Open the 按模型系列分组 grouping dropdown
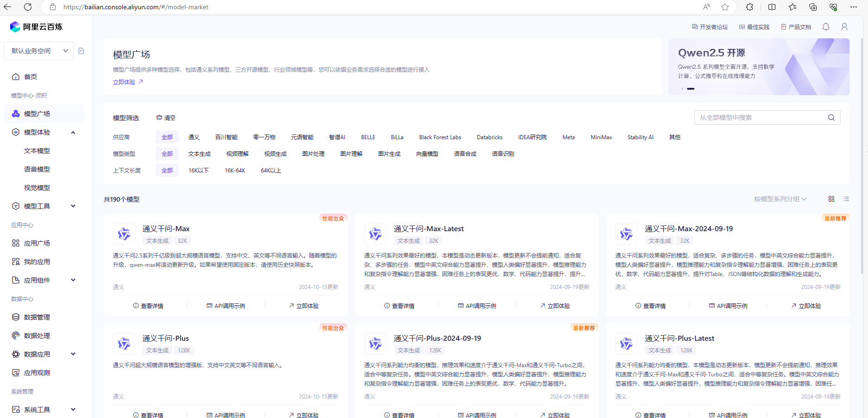 (x=780, y=199)
